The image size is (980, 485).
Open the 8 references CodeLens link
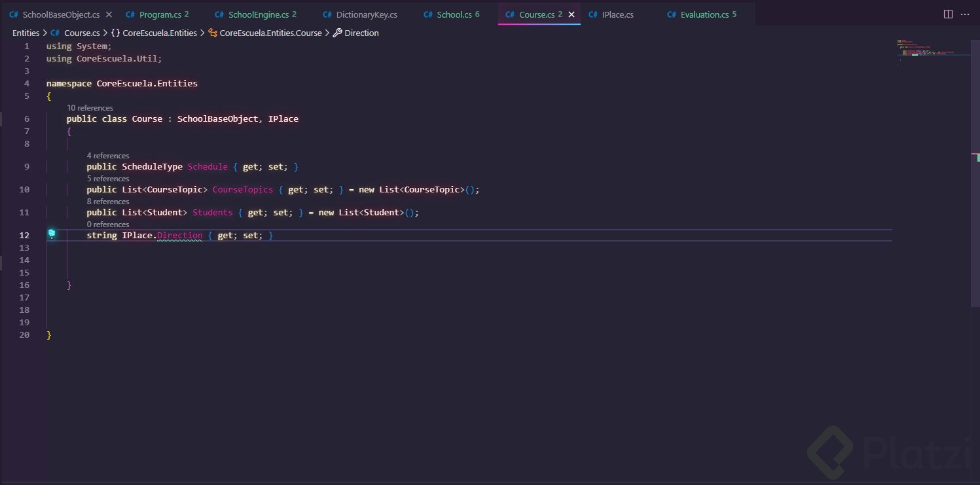tap(108, 202)
